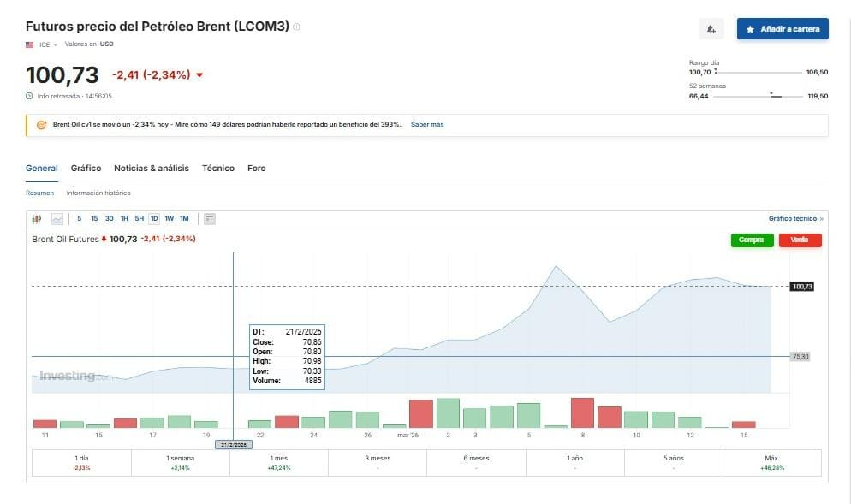Open the ICE exchange dropdown
Viewport: 851px width, 504px height.
coord(48,44)
